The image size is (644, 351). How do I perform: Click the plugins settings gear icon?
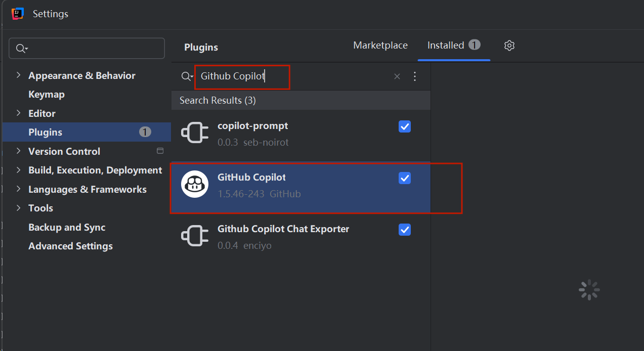pos(509,46)
